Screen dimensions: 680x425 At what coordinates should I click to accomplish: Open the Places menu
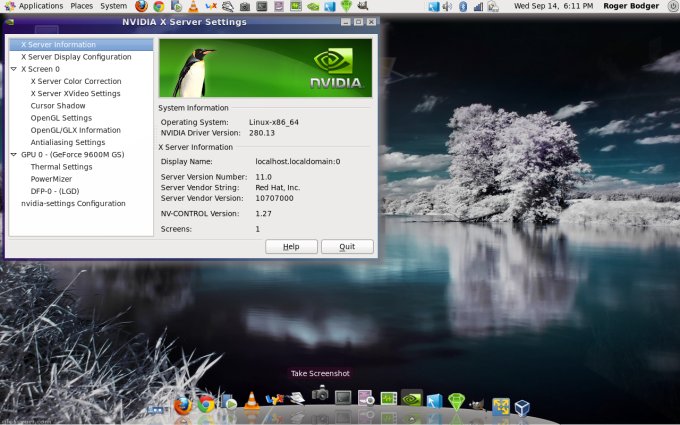point(82,6)
